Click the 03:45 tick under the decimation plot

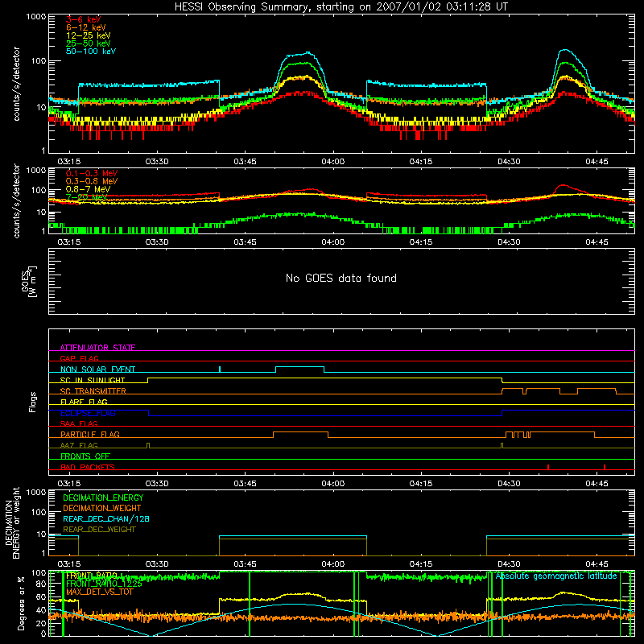pyautogui.click(x=246, y=564)
